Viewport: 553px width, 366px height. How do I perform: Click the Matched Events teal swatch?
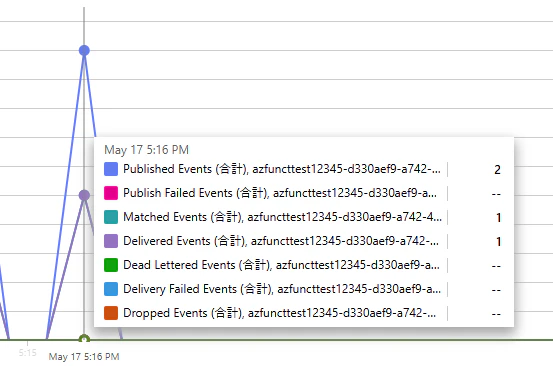pyautogui.click(x=111, y=217)
